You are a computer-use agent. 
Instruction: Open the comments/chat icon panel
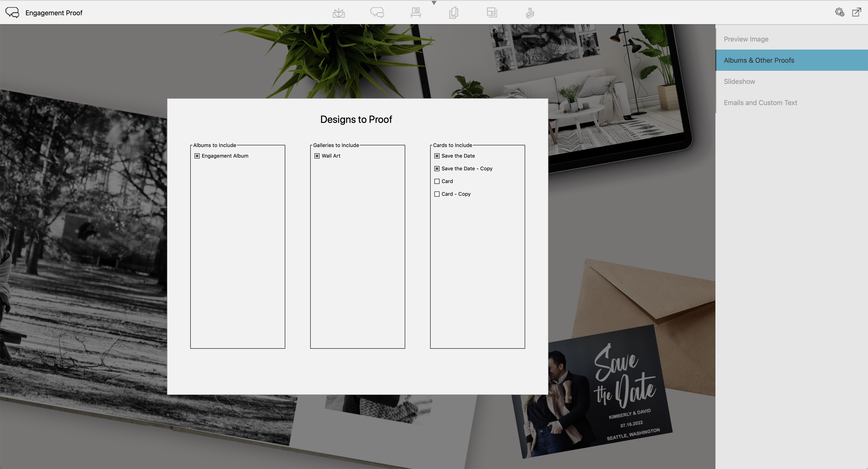click(x=377, y=12)
